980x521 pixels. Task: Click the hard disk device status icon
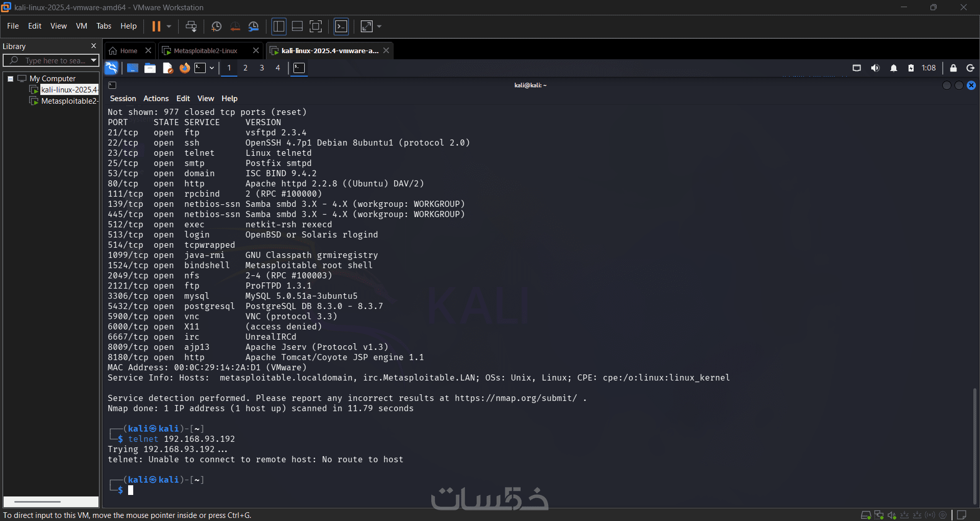point(866,515)
